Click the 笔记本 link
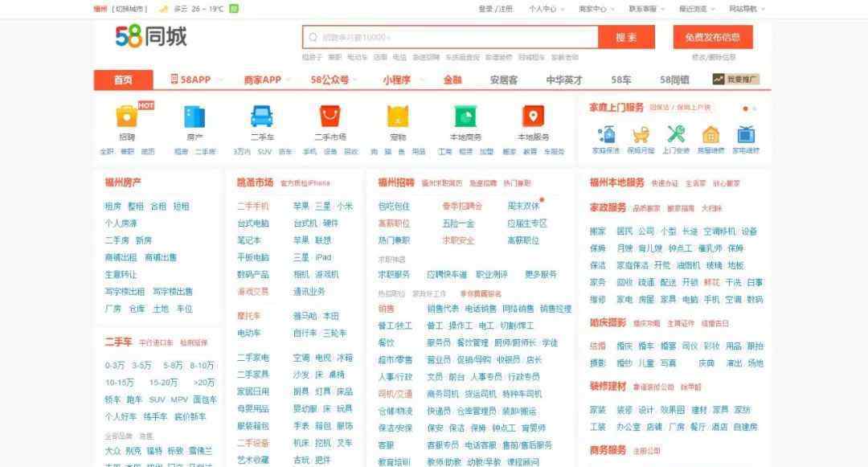 (249, 240)
